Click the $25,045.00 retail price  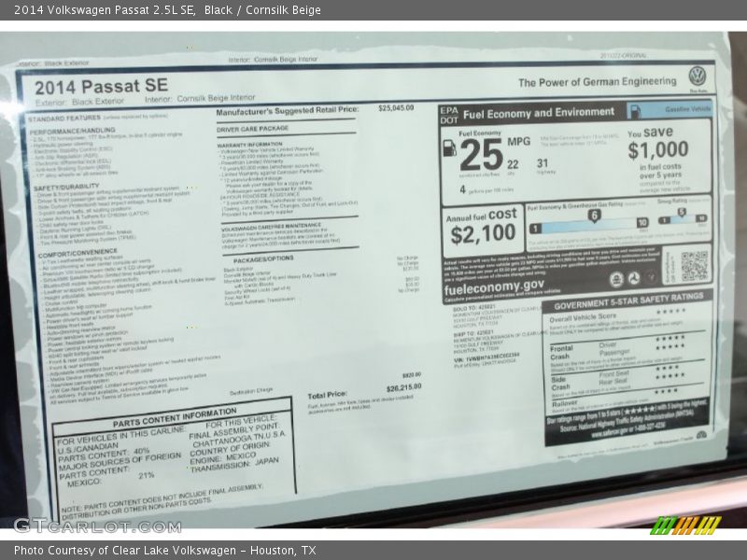396,108
